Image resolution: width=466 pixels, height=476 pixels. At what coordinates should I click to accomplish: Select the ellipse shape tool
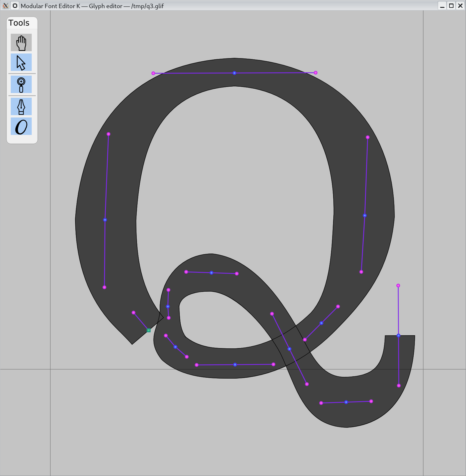coord(21,126)
